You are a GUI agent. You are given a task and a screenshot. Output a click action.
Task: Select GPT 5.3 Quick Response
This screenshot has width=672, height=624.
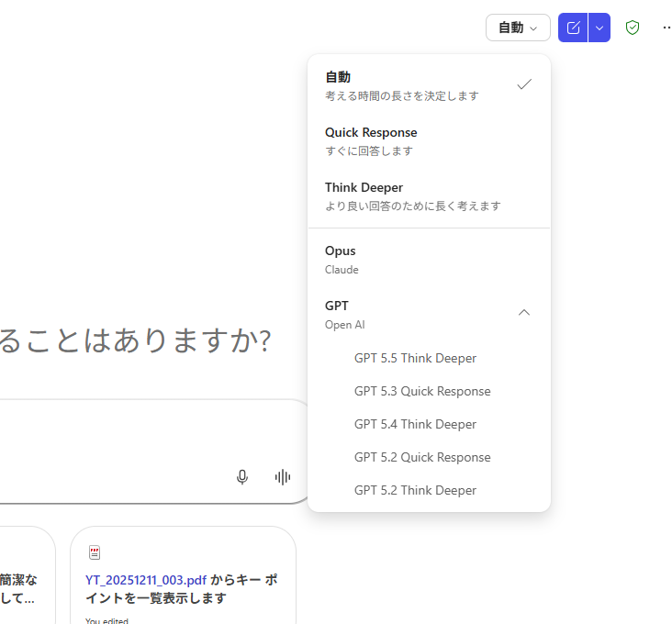(x=429, y=391)
